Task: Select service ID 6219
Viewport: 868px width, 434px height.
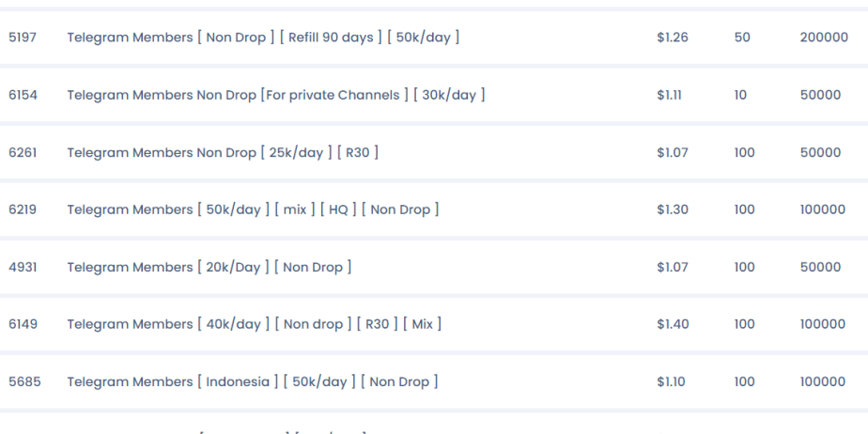Action: pos(23,209)
